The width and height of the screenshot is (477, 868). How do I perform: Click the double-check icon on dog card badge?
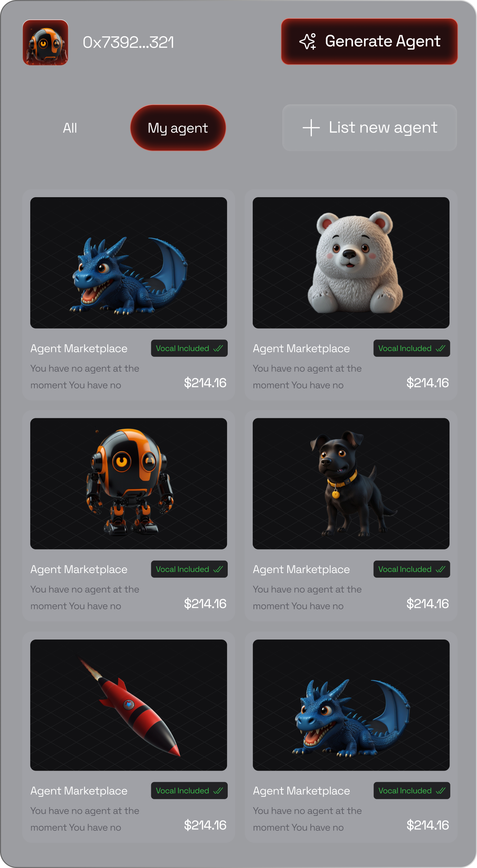440,569
